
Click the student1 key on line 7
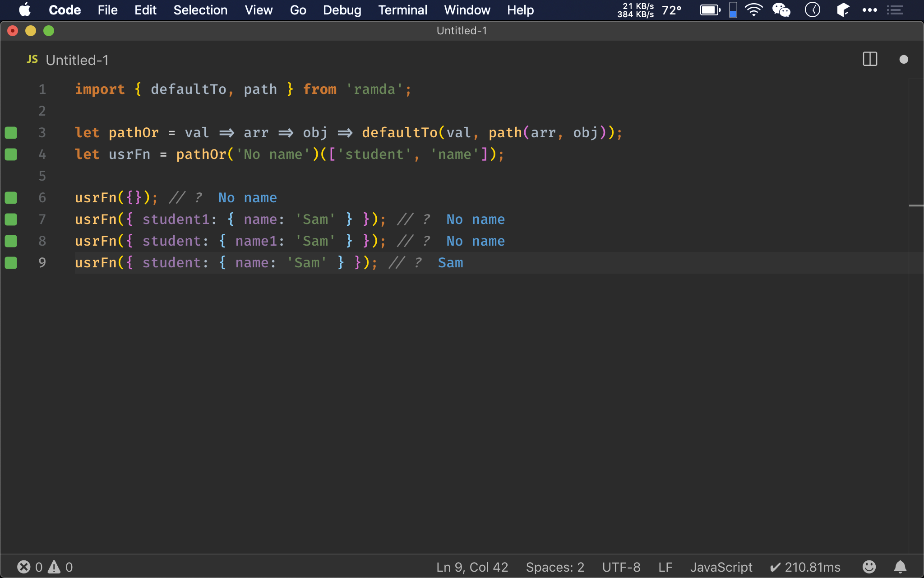pos(176,219)
